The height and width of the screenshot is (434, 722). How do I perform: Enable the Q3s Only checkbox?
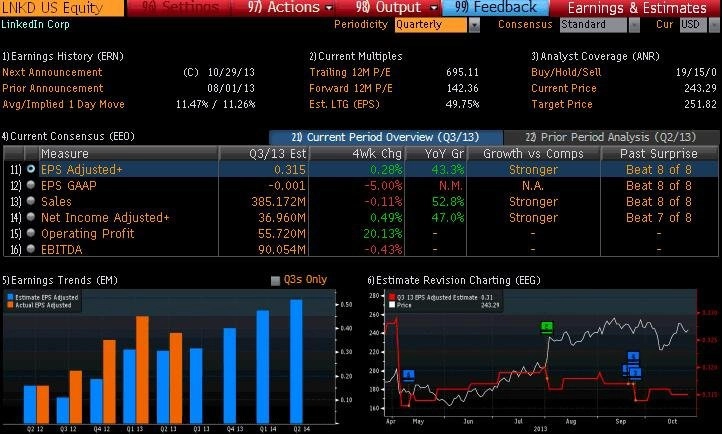(275, 280)
